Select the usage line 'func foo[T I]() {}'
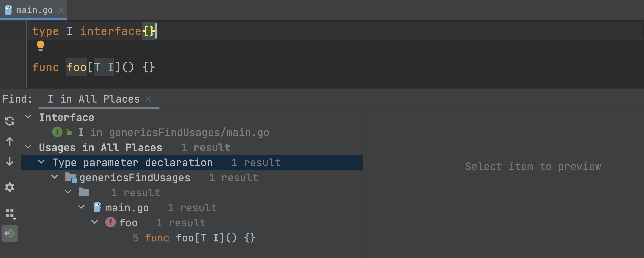 pos(200,238)
